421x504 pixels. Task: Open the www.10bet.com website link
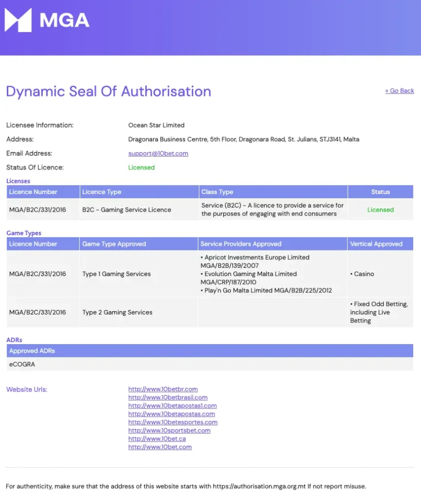click(160, 447)
